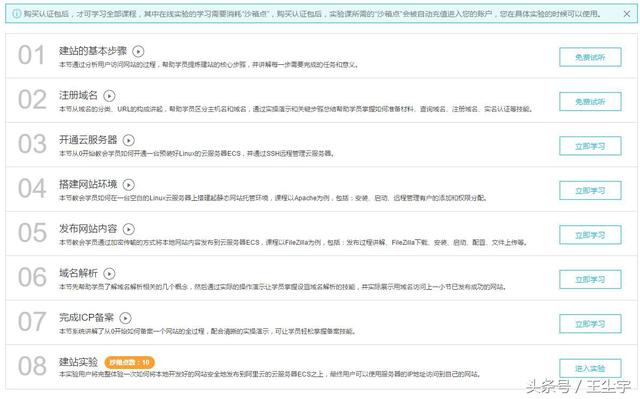Click the lesson number 07
This screenshot has width=640, height=399.
32,322
